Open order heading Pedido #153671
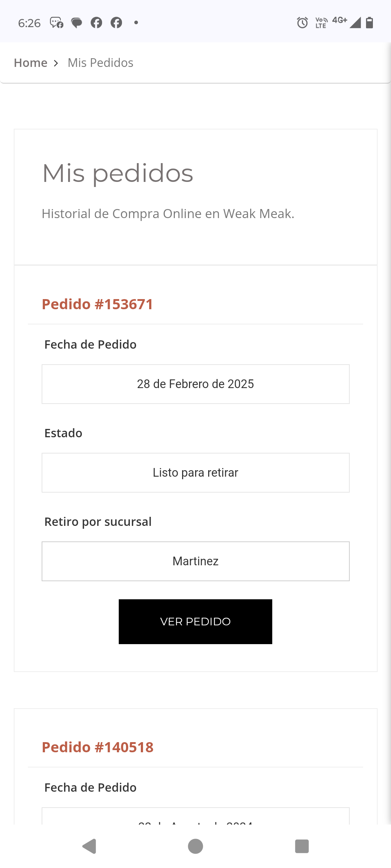The image size is (391, 868). 97,304
